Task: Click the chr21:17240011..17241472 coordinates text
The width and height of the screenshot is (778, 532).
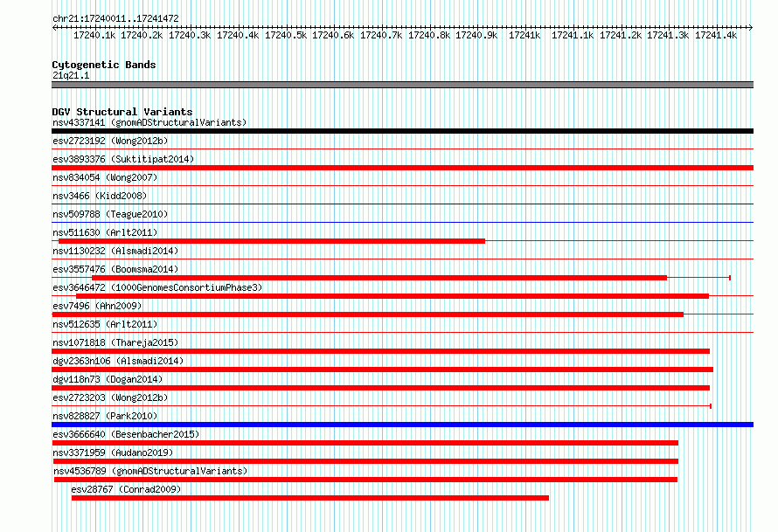Action: [x=115, y=18]
